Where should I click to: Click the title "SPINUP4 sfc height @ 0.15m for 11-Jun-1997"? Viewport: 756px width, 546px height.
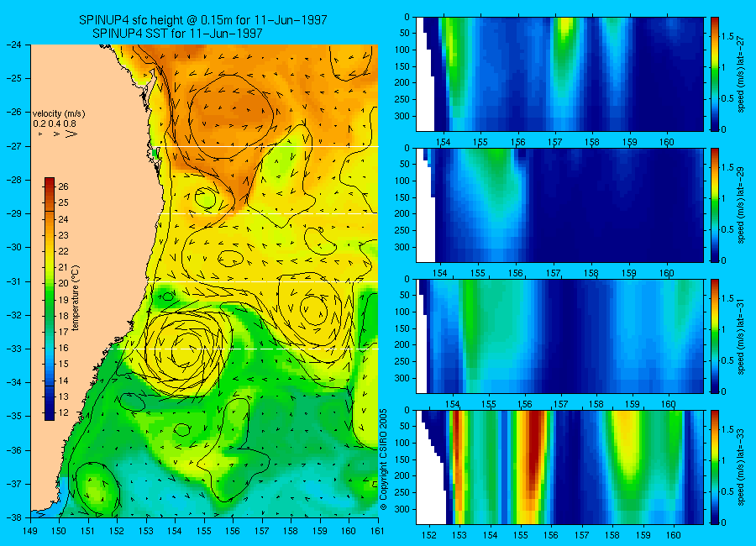(x=203, y=20)
